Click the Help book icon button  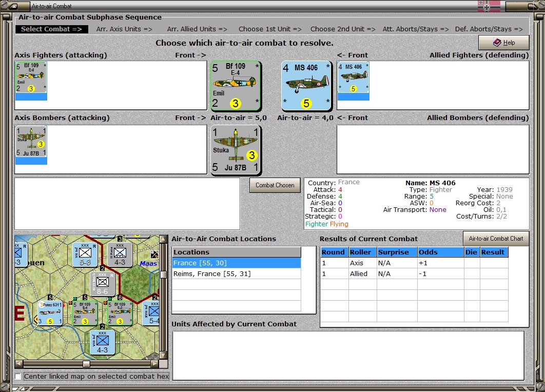[503, 43]
